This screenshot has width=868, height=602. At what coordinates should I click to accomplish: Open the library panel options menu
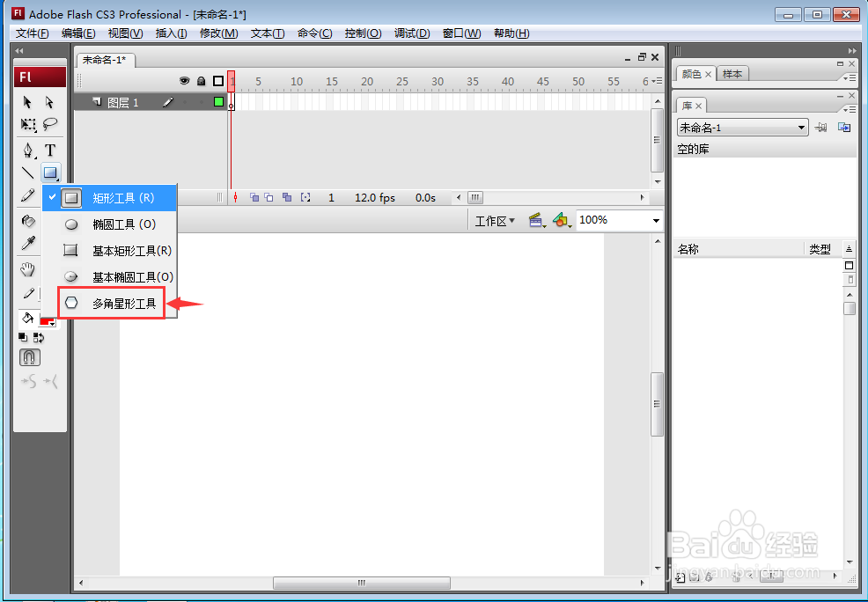[x=851, y=109]
